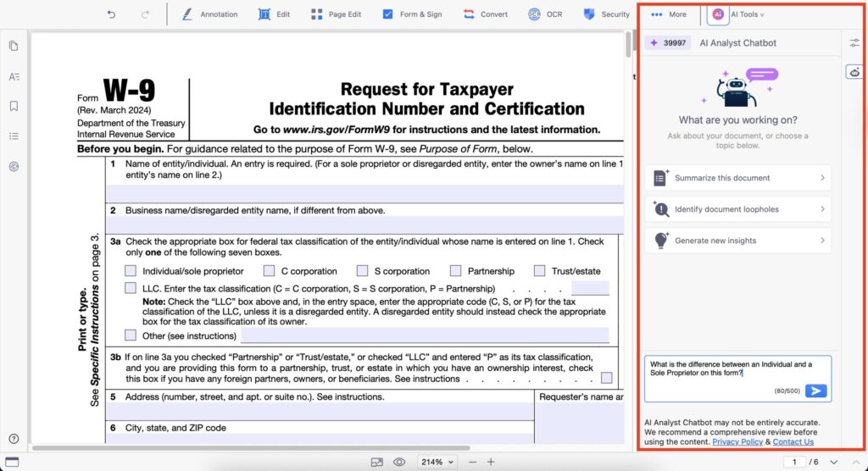Click the horizontal scrollbar

[x=251, y=448]
